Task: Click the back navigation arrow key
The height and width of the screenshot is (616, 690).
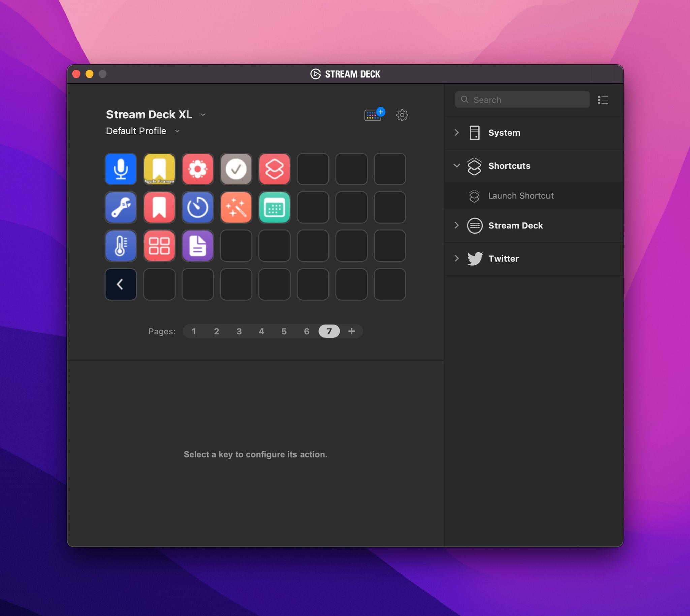Action: (121, 284)
